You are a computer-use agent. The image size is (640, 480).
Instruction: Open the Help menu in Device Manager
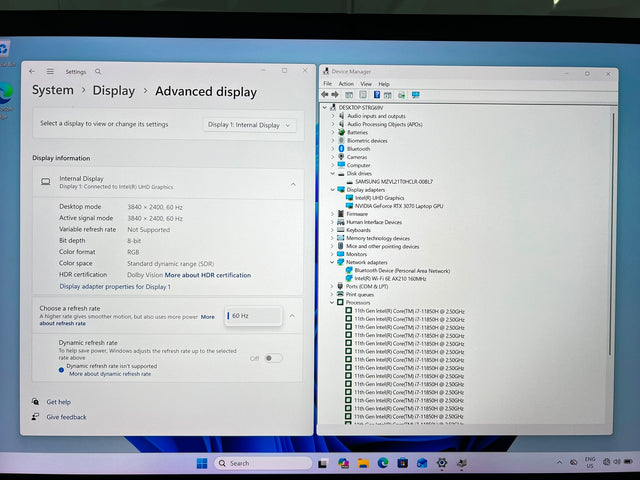(384, 84)
